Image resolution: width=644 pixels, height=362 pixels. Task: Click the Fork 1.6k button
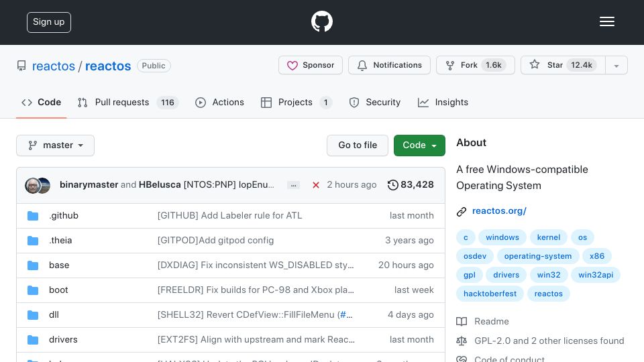(x=476, y=65)
